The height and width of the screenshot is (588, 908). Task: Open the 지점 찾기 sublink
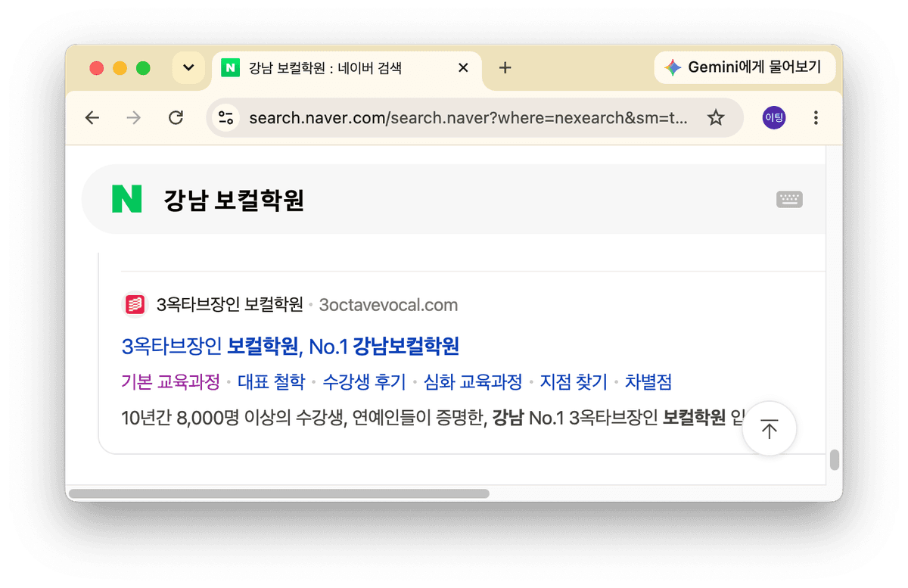pyautogui.click(x=574, y=382)
